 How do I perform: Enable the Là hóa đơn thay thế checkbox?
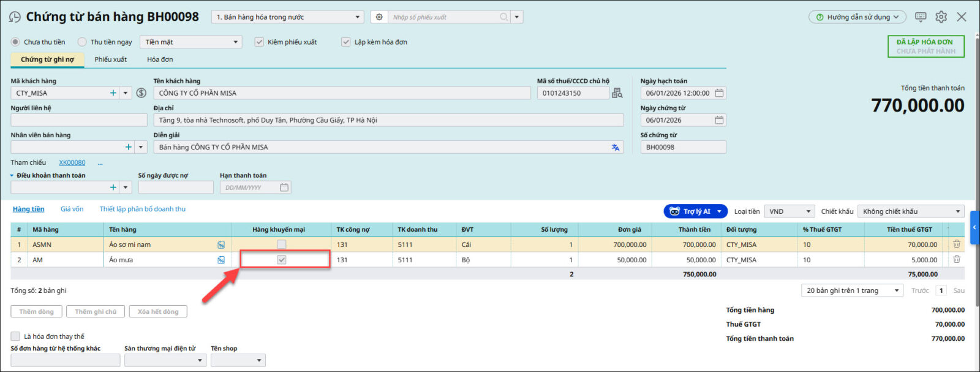pyautogui.click(x=15, y=336)
